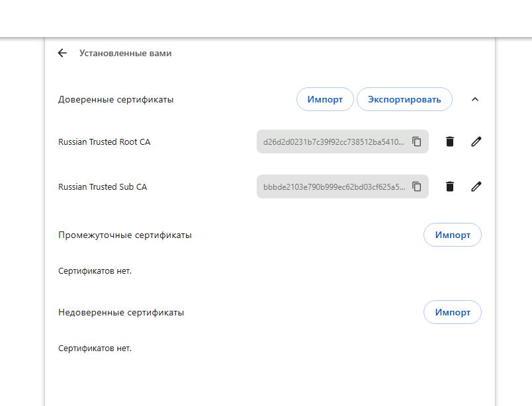Open the Russian Trusted Root CA entry
The width and height of the screenshot is (532, 406).
tap(104, 142)
